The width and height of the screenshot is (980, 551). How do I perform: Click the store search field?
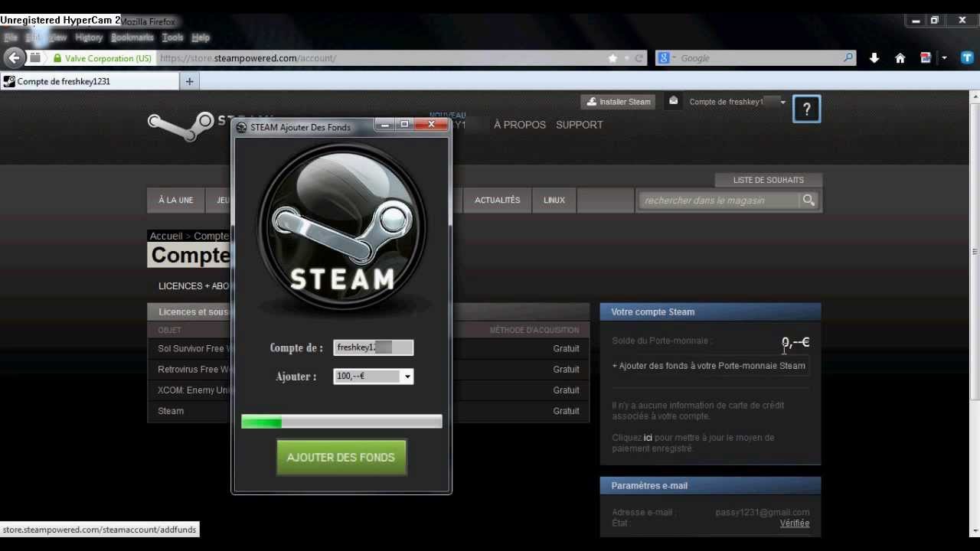[718, 201]
